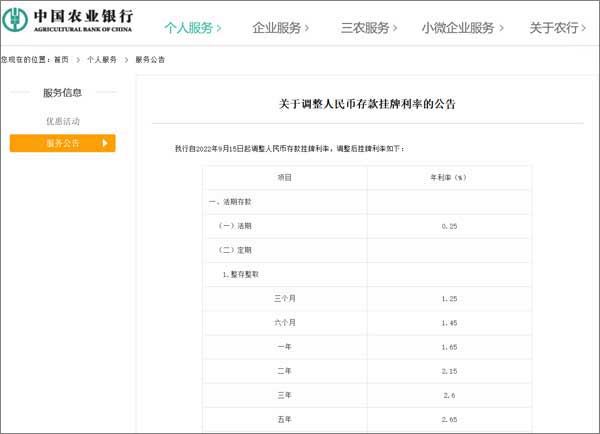Open the 企业服务 navigation menu

coord(280,28)
